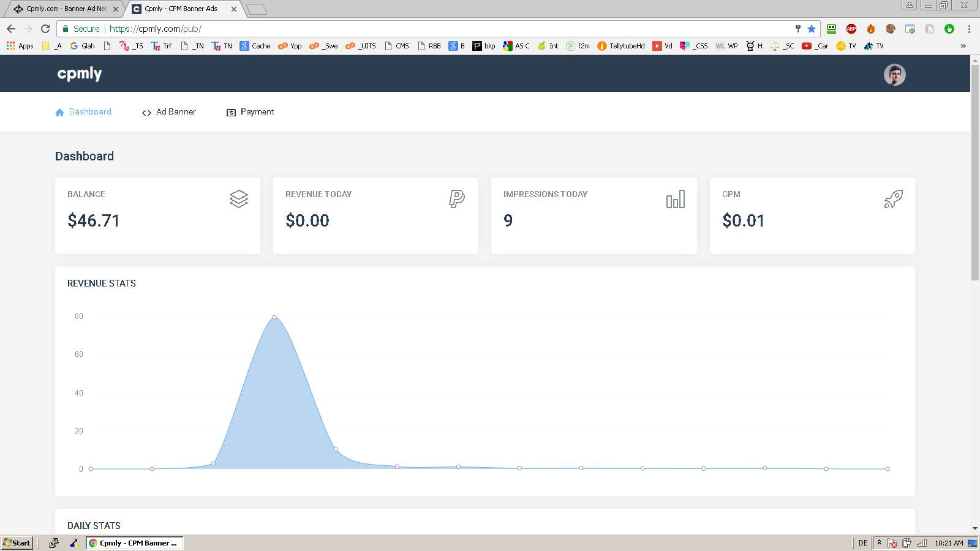The width and height of the screenshot is (980, 551).
Task: Expand the bookmarks overflow chevron
Action: [963, 46]
